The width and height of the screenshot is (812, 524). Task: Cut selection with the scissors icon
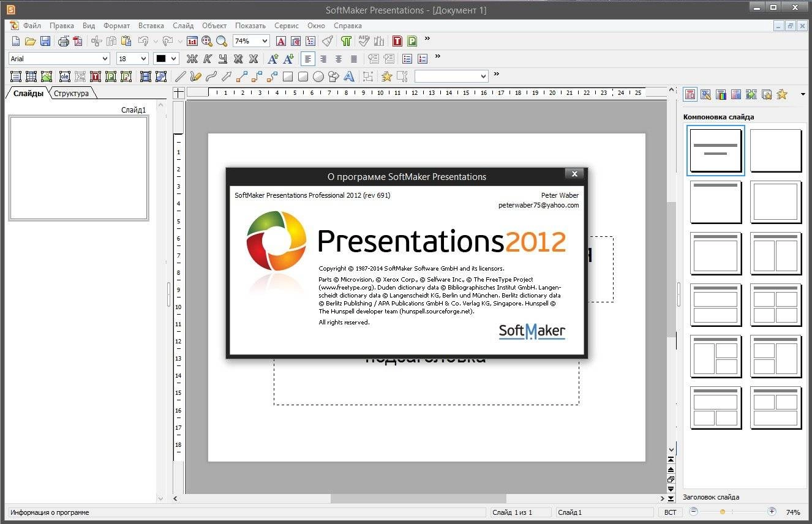coord(96,41)
